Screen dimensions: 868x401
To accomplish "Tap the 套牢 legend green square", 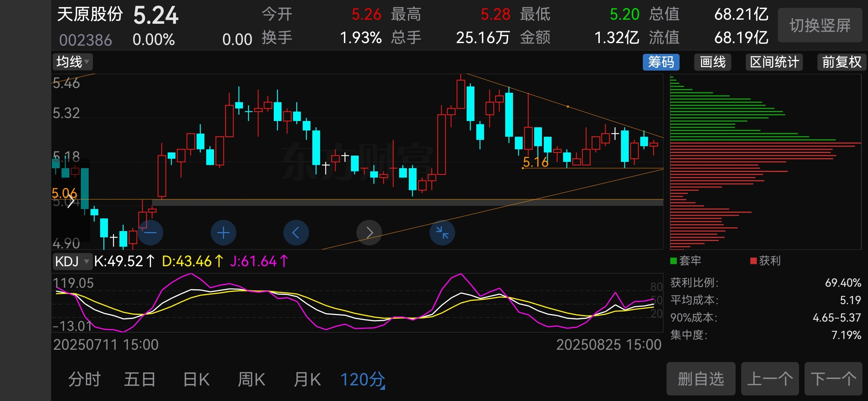I will (x=674, y=261).
